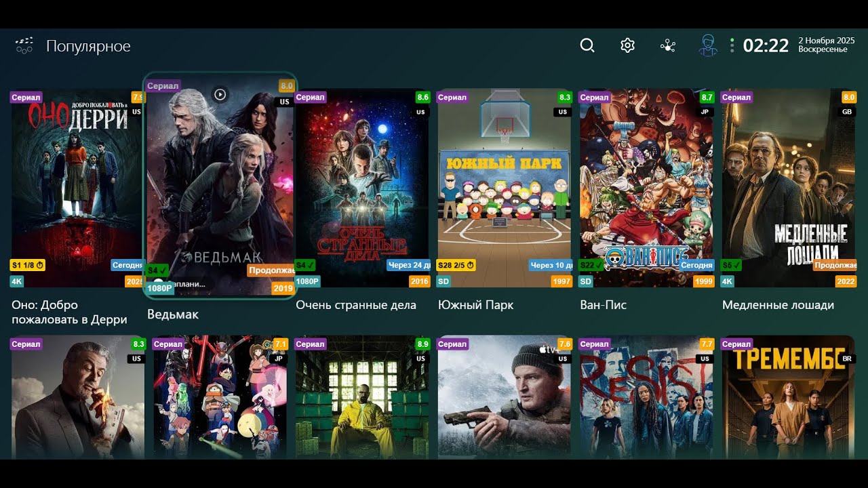
Task: Click the 4K badge on Медленные лошади
Action: coord(728,281)
